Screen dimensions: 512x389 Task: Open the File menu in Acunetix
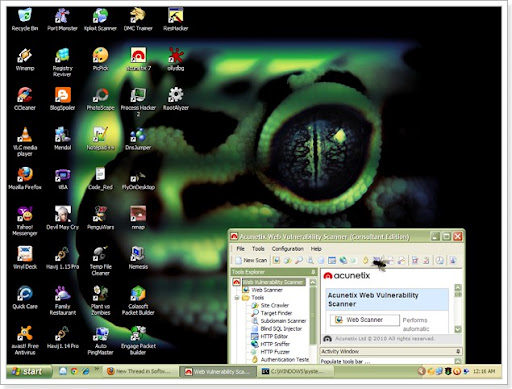coord(240,249)
